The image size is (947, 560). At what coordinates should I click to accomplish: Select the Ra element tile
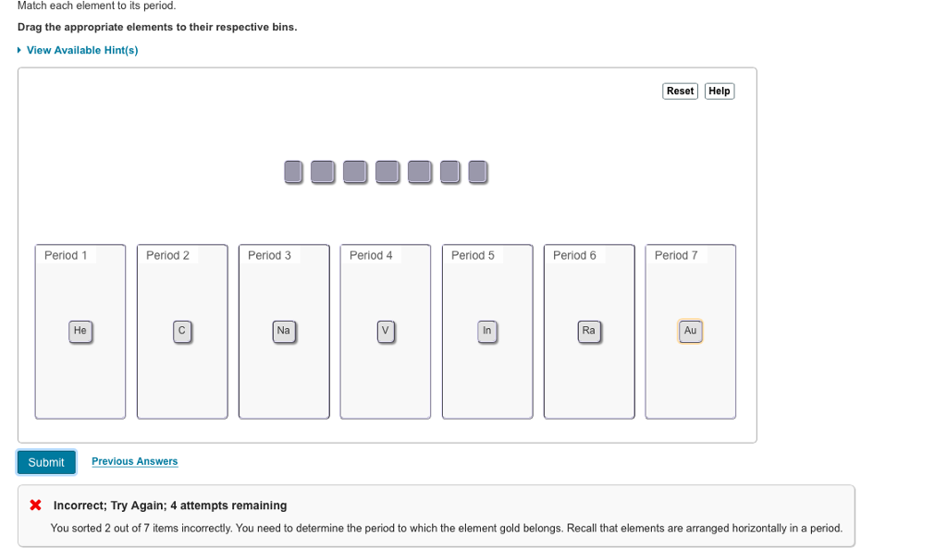point(589,331)
